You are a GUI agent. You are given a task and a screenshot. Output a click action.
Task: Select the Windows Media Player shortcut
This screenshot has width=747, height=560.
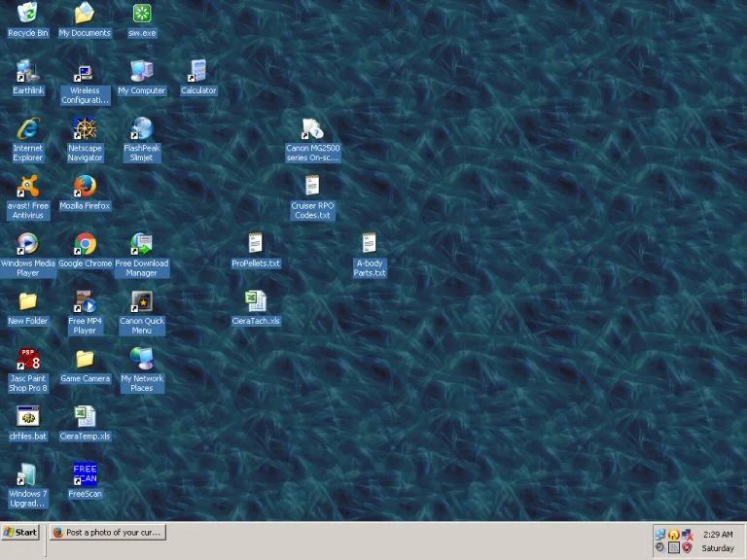[x=27, y=243]
